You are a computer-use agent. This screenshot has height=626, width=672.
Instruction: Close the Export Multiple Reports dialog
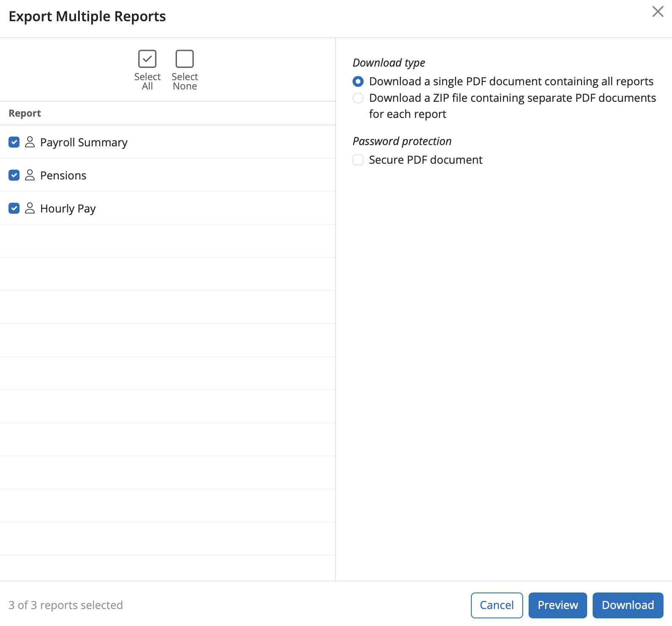click(x=658, y=11)
